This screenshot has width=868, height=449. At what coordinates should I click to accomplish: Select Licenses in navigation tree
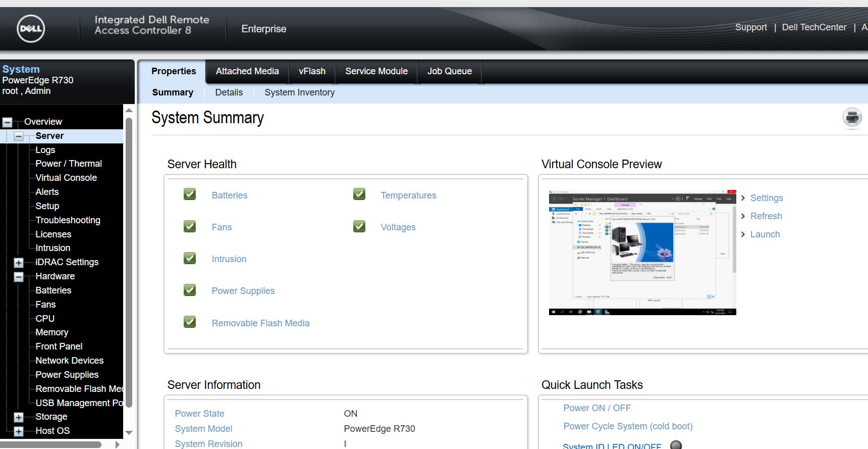pyautogui.click(x=53, y=234)
